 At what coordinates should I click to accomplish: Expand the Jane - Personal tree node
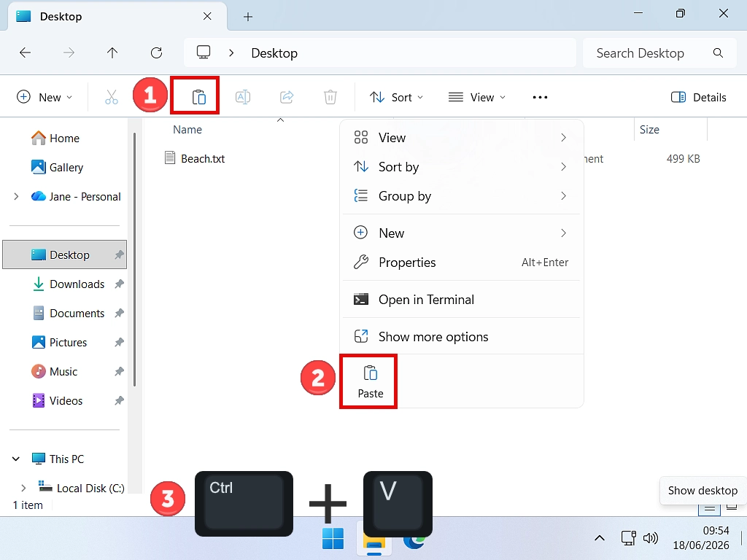[x=16, y=196]
